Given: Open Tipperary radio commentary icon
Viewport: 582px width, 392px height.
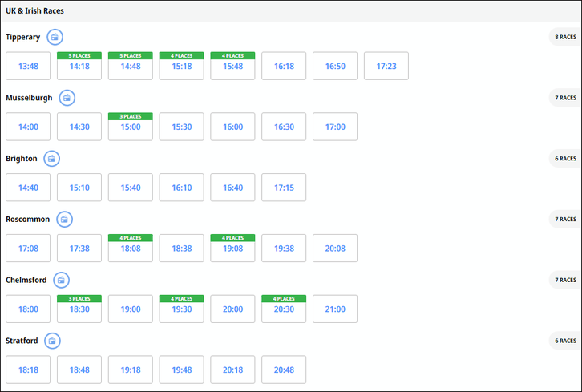Looking at the screenshot, I should click(x=55, y=37).
